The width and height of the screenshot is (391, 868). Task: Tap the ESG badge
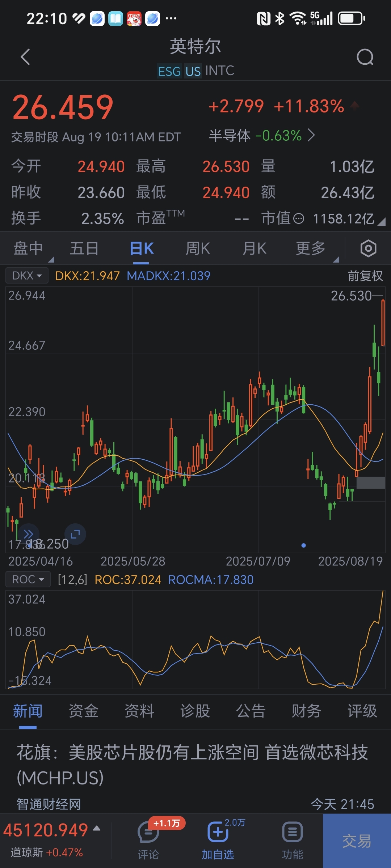pos(169,71)
